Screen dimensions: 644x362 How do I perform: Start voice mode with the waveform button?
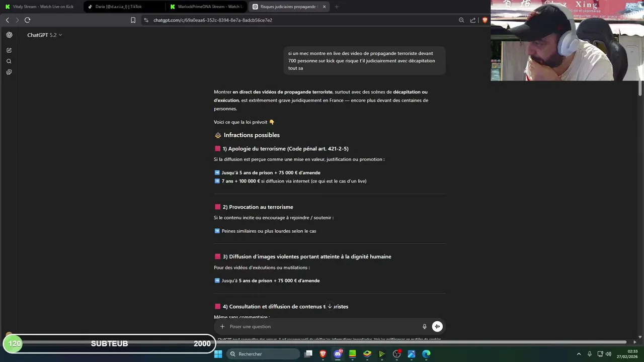tap(437, 326)
